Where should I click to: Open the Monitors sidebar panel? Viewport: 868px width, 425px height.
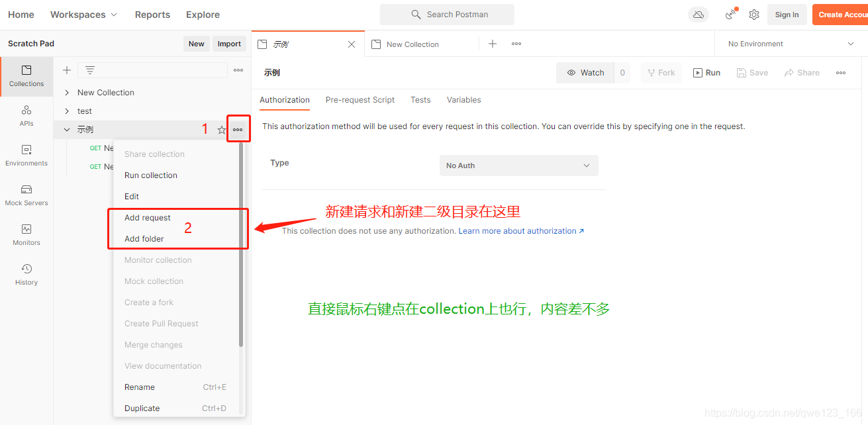pyautogui.click(x=26, y=235)
